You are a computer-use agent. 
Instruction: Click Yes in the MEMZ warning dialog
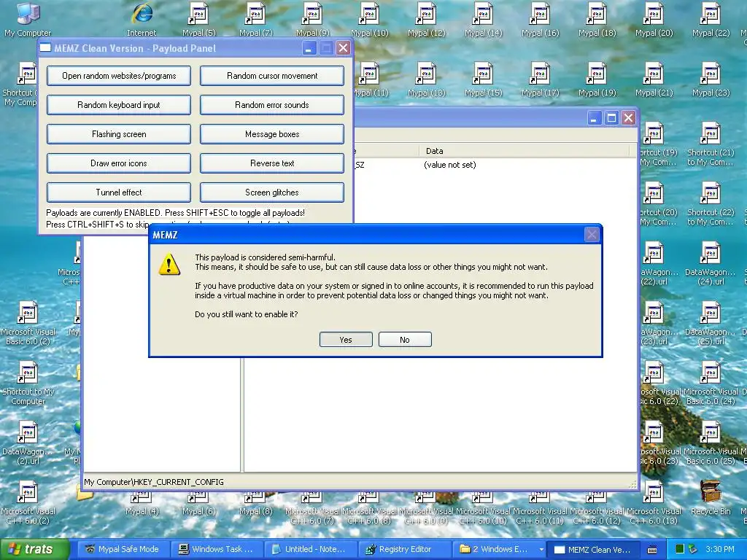(x=346, y=340)
